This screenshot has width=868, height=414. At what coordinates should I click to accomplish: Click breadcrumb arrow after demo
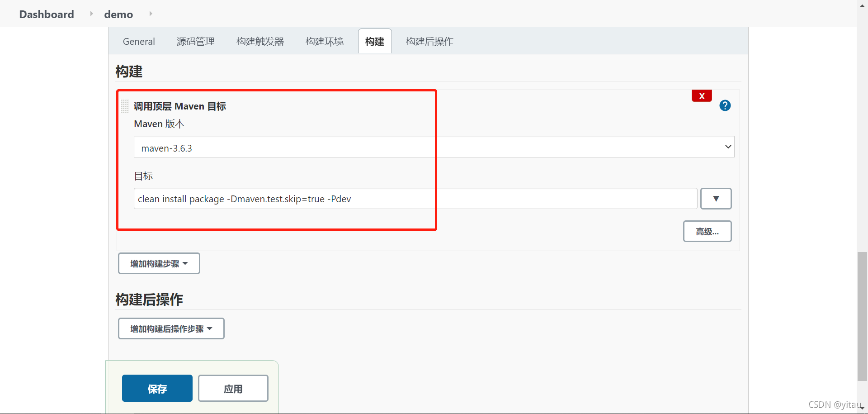(151, 14)
